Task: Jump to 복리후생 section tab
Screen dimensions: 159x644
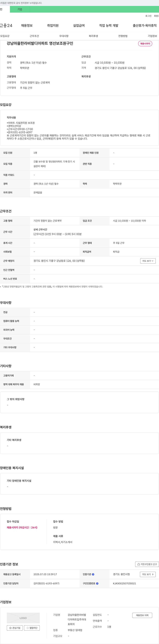Action: click(93, 36)
